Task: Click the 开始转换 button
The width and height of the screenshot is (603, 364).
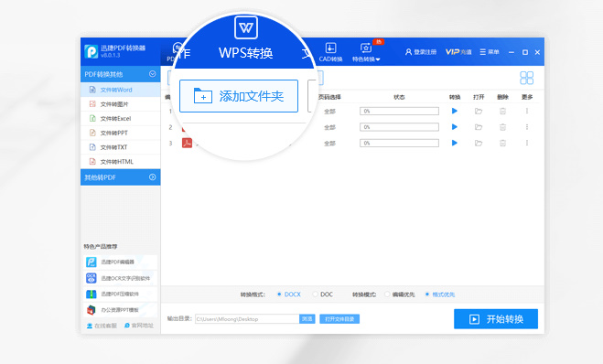Action: (x=496, y=319)
